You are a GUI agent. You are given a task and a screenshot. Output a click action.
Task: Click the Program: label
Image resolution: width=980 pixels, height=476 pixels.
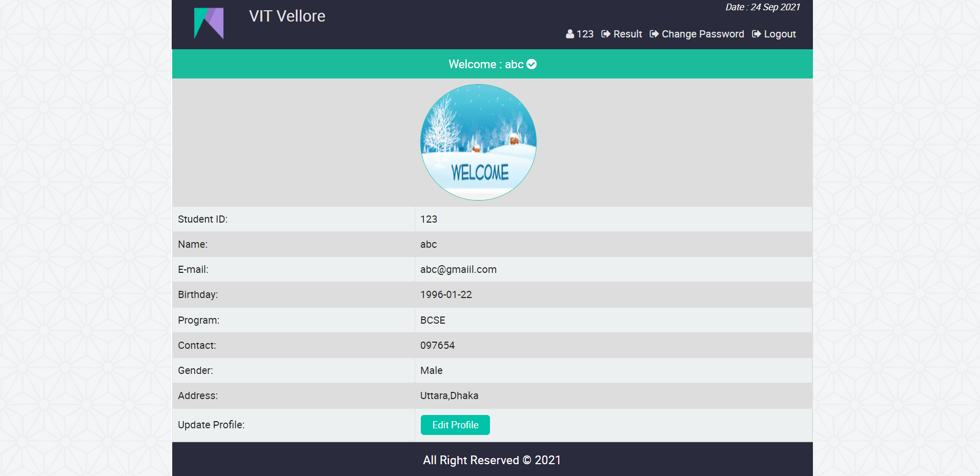click(198, 320)
